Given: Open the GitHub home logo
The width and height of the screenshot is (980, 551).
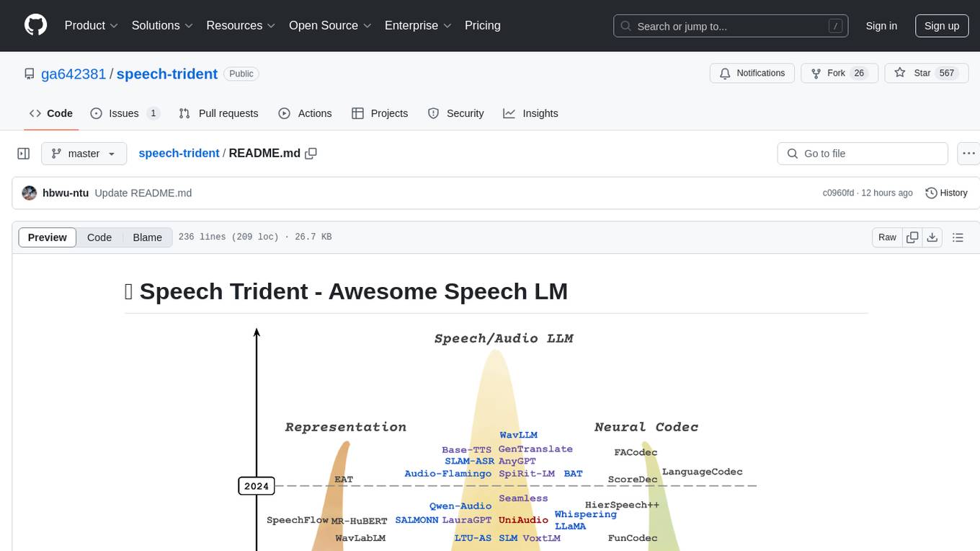Looking at the screenshot, I should click(36, 25).
